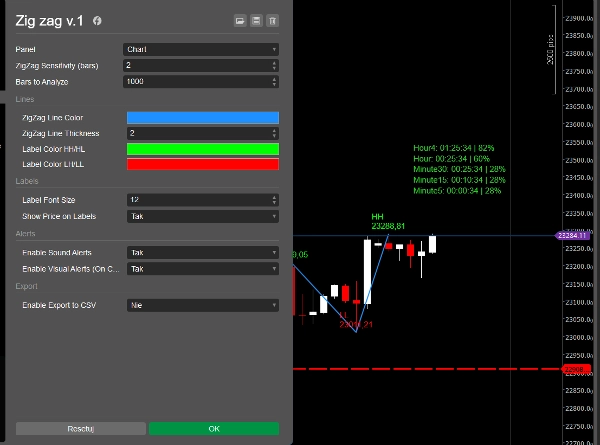Click the red Label Color LH/LL swatch
Image resolution: width=600 pixels, height=445 pixels.
pyautogui.click(x=201, y=164)
